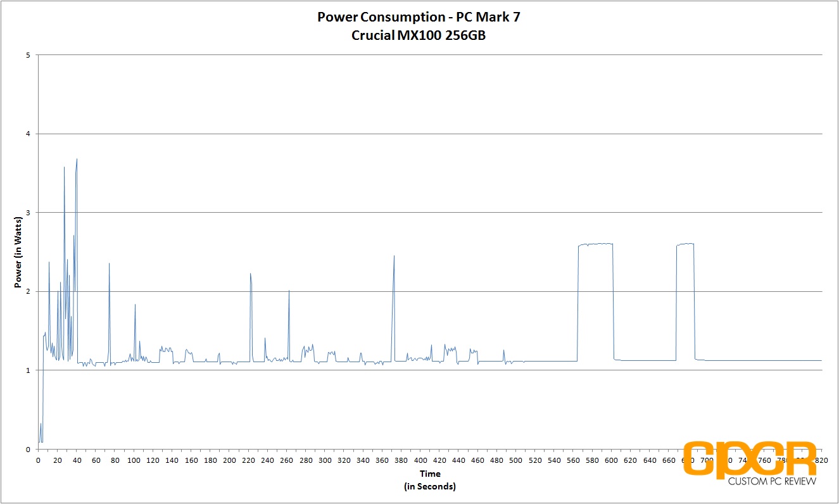Select the horizontal axis title "Time"
Image resolution: width=839 pixels, height=504 pixels.
(x=429, y=474)
